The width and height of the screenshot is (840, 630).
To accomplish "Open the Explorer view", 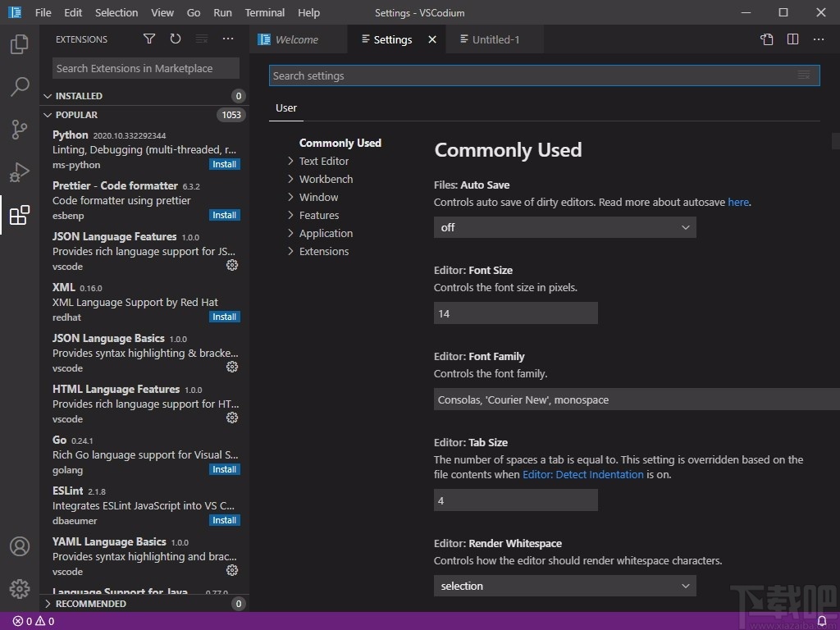I will (20, 44).
